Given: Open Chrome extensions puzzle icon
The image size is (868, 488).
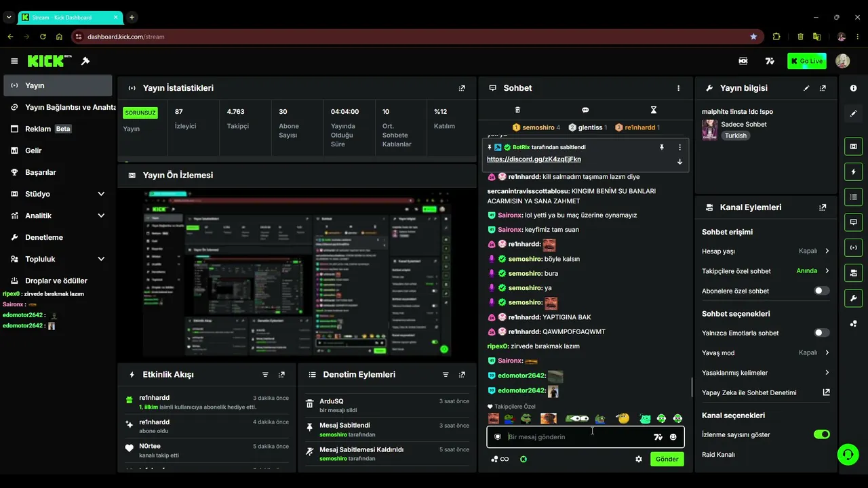Looking at the screenshot, I should click(776, 37).
